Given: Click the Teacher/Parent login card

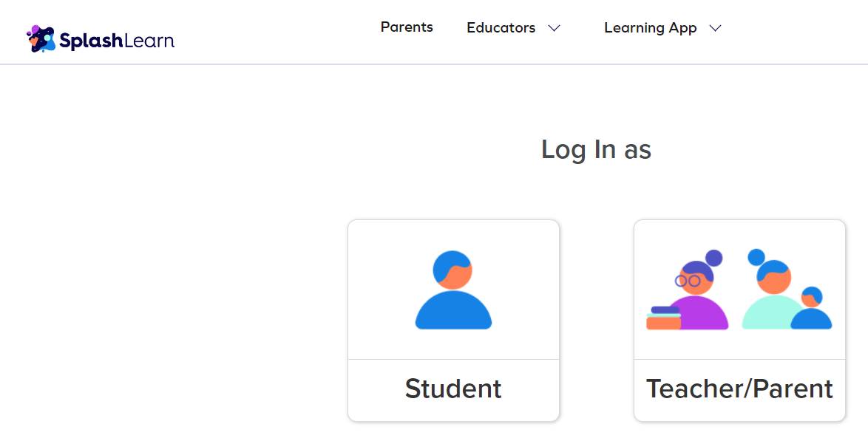Looking at the screenshot, I should click(739, 321).
